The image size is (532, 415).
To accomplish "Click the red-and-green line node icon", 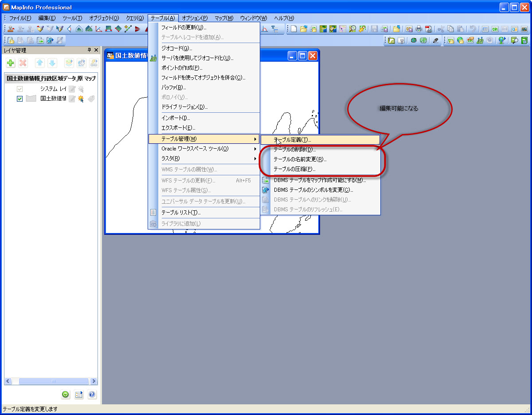I will tap(128, 29).
